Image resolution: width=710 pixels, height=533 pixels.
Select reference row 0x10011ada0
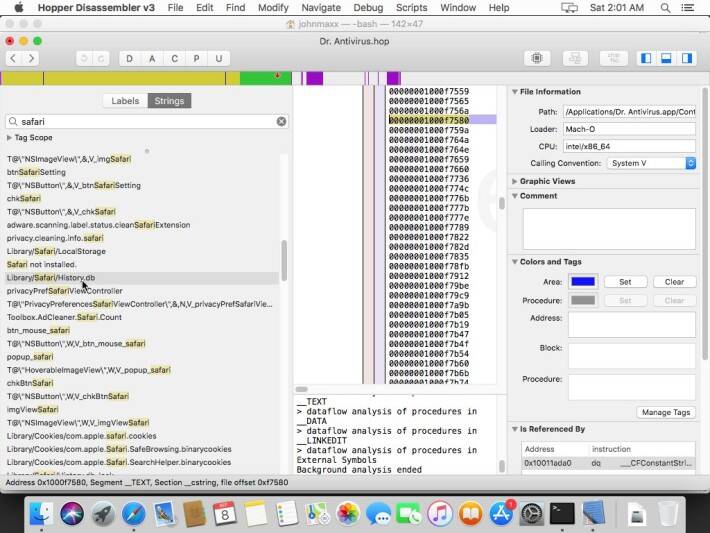tap(608, 463)
